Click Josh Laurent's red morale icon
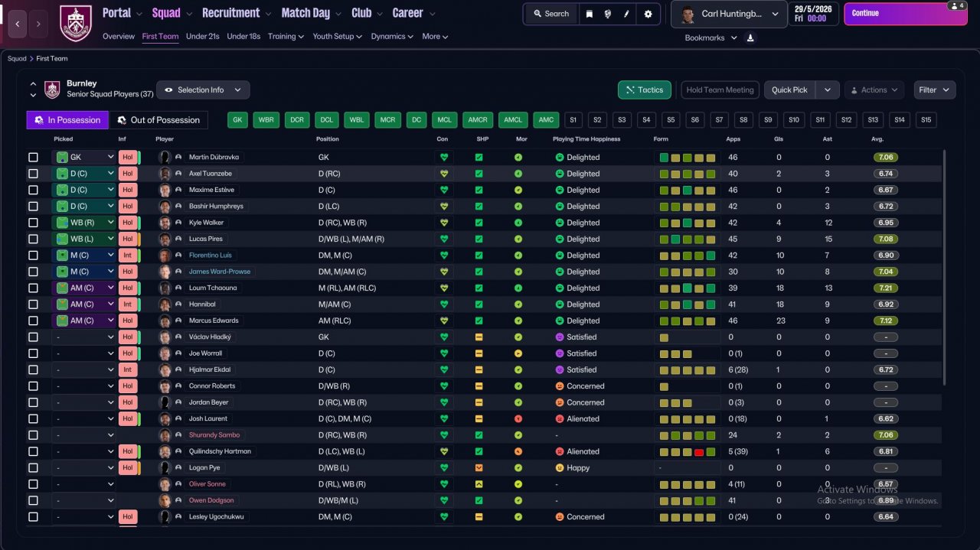The image size is (980, 550). pos(518,419)
